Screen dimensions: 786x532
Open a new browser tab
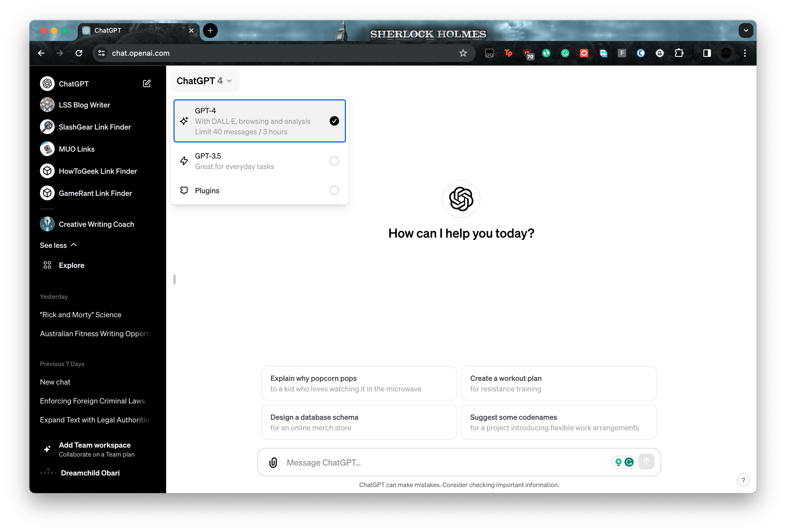[x=210, y=30]
